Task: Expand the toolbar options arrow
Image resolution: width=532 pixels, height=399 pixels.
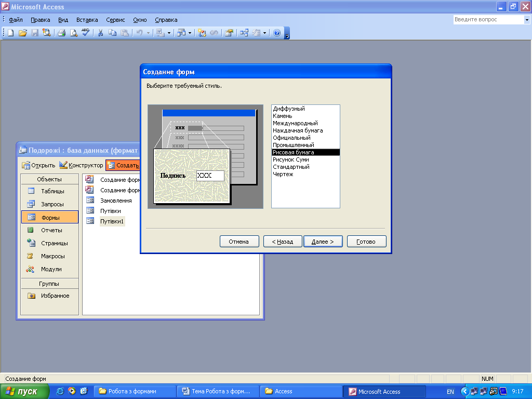Action: (287, 33)
